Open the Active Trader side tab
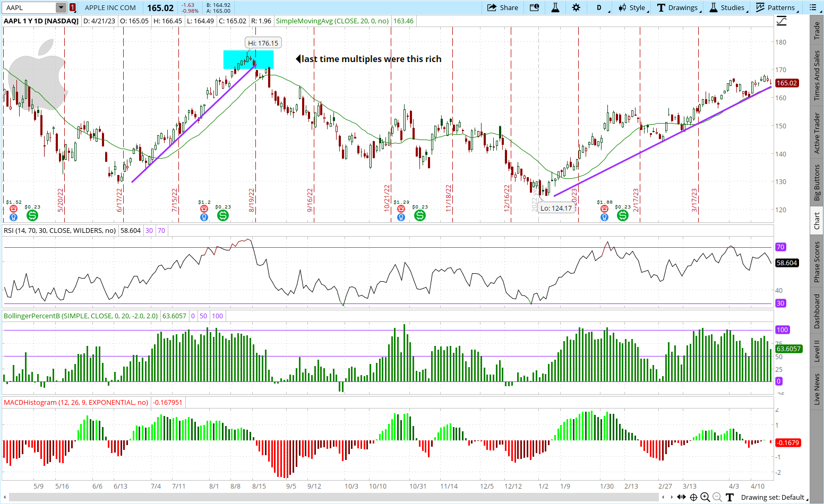This screenshot has height=504, width=824. click(817, 133)
